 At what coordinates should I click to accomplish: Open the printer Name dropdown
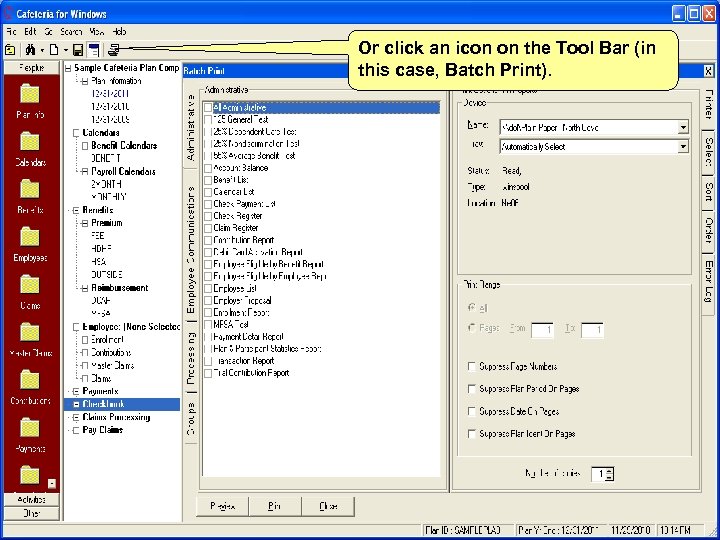(683, 127)
